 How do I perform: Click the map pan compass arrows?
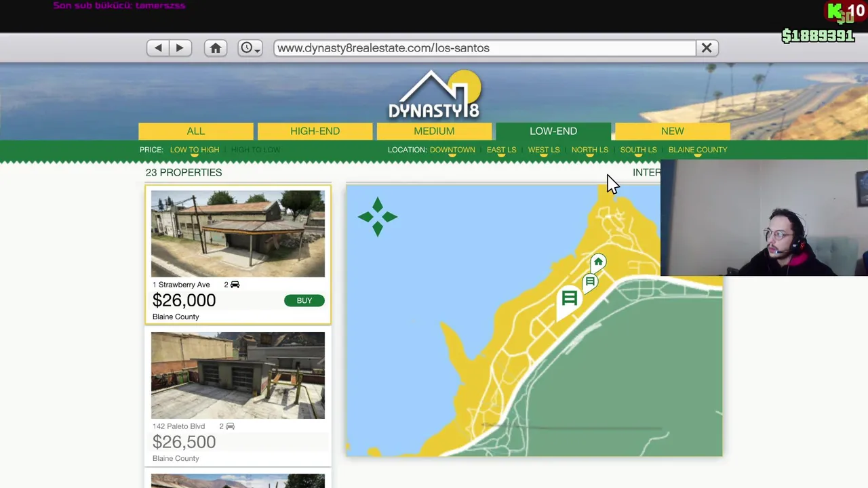[x=378, y=217]
